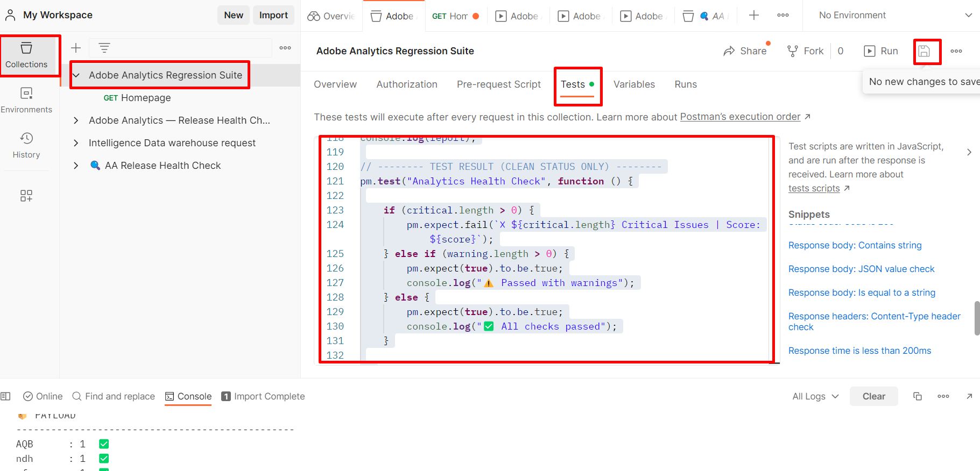
Task: Click the My Workspace title
Action: 58,15
